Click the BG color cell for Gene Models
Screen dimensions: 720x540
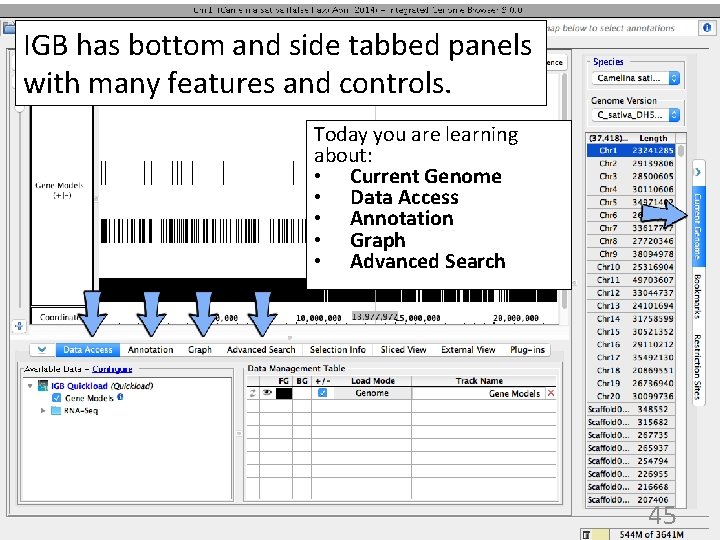[302, 393]
